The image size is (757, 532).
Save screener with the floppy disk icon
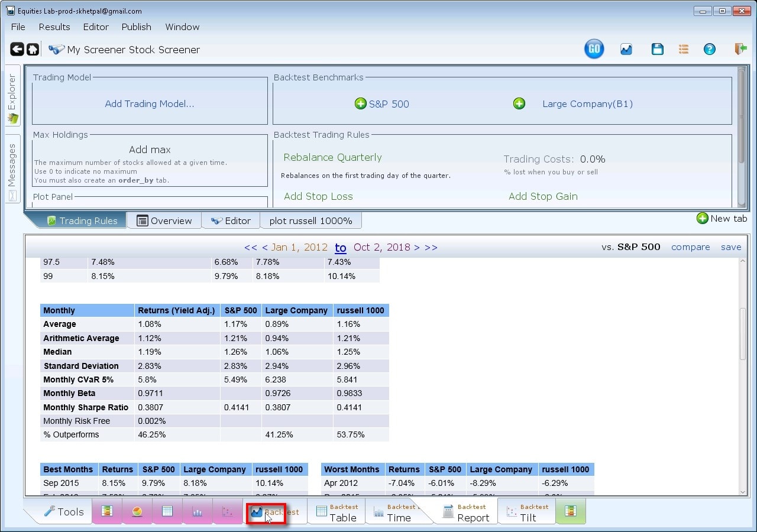click(657, 50)
